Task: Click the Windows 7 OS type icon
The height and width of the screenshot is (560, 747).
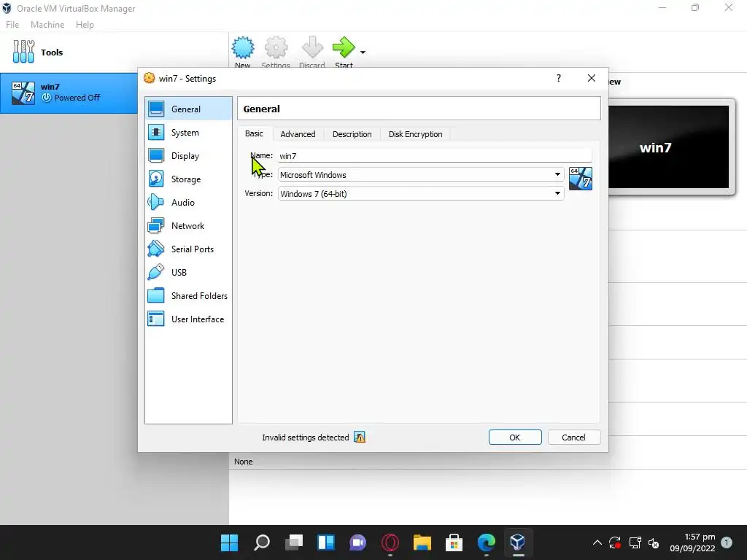Action: click(x=581, y=179)
